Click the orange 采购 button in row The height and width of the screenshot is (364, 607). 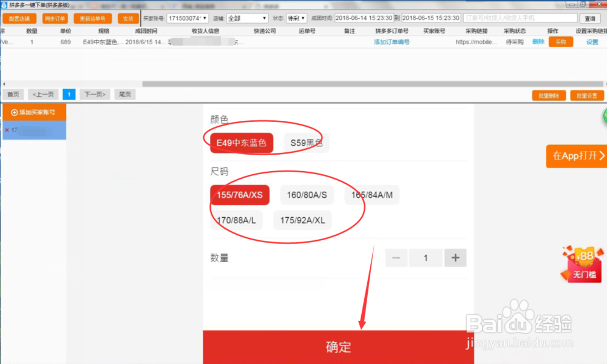(560, 42)
